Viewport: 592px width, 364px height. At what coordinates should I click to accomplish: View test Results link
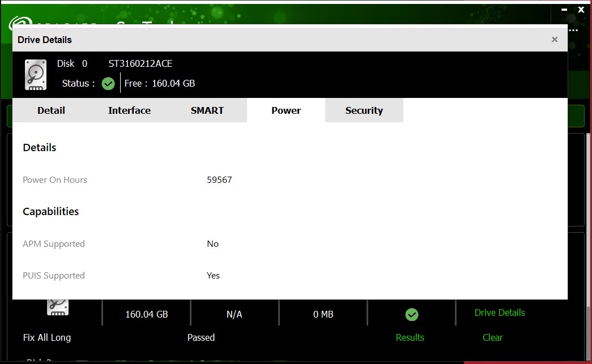(x=410, y=337)
